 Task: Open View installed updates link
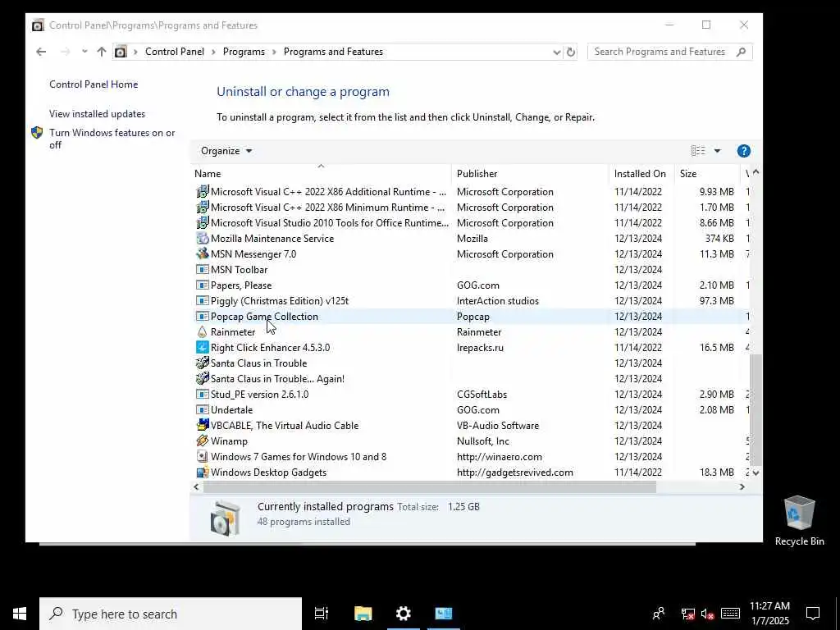(x=97, y=114)
